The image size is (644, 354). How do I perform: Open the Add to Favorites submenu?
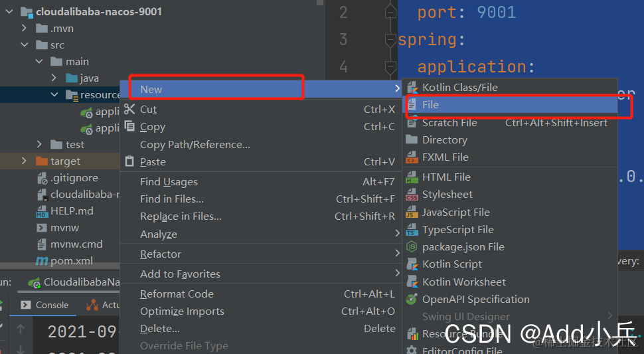[x=260, y=274]
